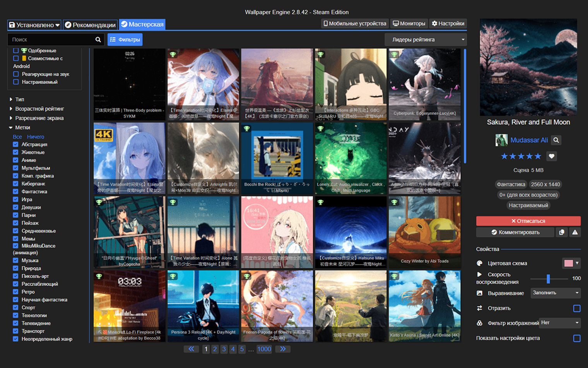
Task: Open Выравнивание Заполнить dropdown
Action: tap(556, 293)
